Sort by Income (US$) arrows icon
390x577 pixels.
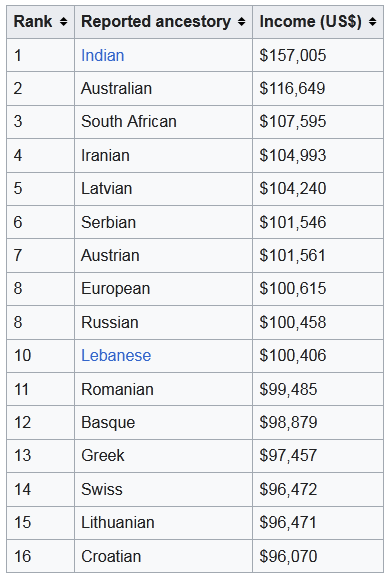click(373, 22)
